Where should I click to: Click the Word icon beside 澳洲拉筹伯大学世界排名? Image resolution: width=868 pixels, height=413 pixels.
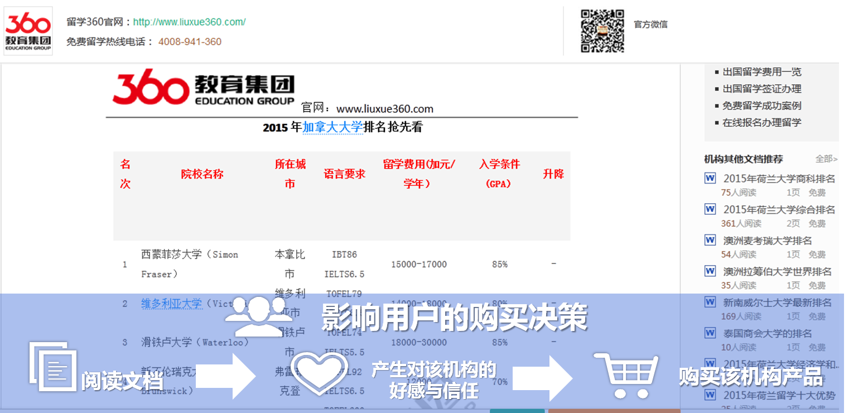[710, 271]
